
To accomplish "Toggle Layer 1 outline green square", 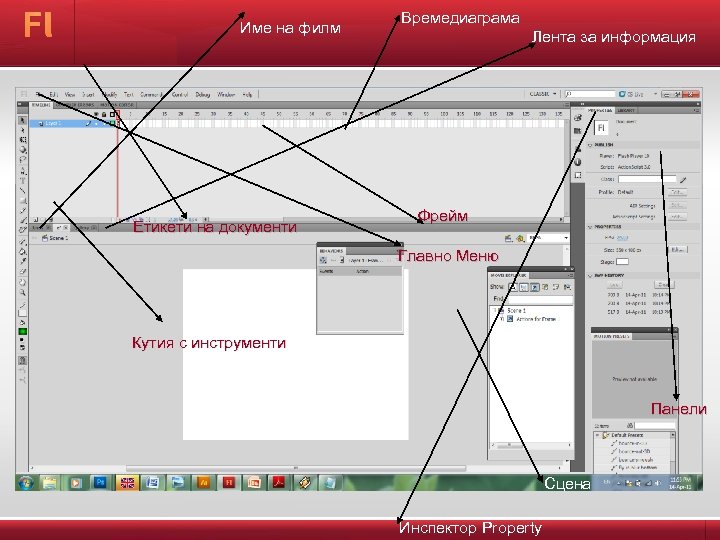I will pyautogui.click(x=112, y=123).
